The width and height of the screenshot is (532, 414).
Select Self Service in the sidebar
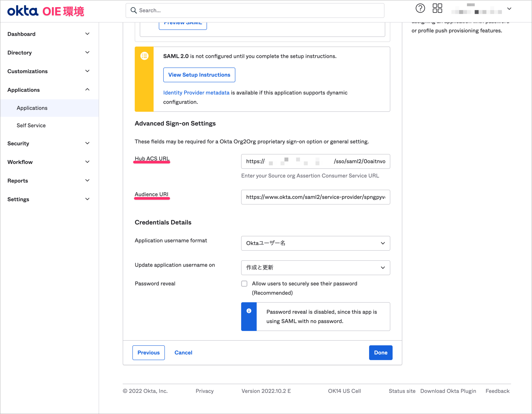click(x=31, y=125)
